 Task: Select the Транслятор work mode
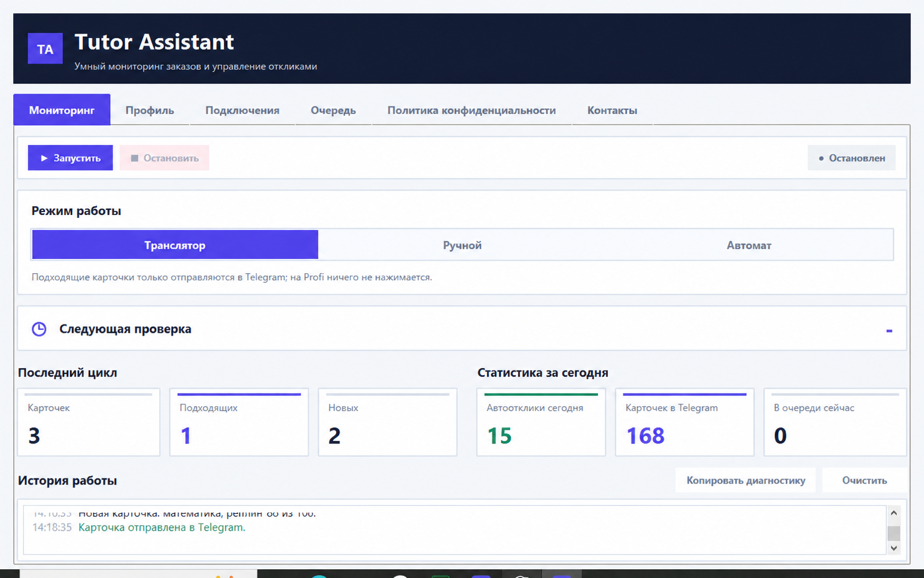(x=175, y=245)
